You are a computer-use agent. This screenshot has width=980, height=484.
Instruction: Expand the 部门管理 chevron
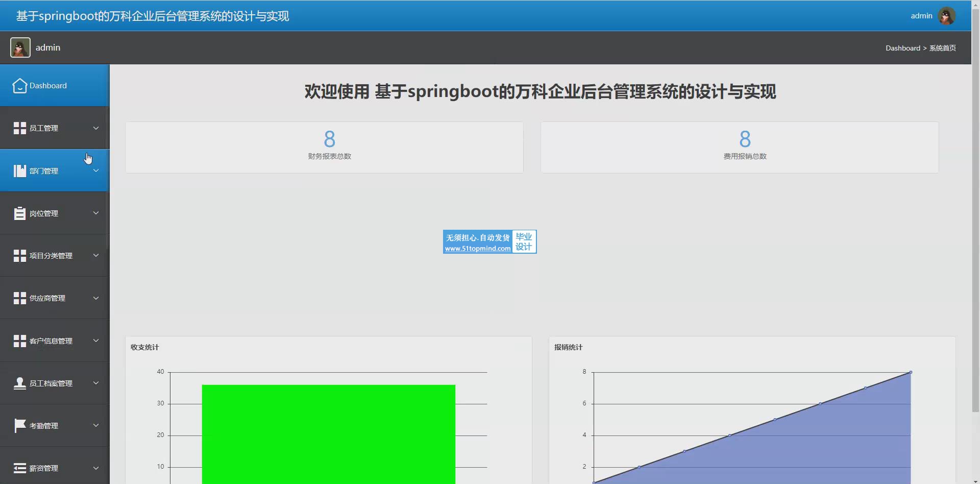click(x=96, y=171)
